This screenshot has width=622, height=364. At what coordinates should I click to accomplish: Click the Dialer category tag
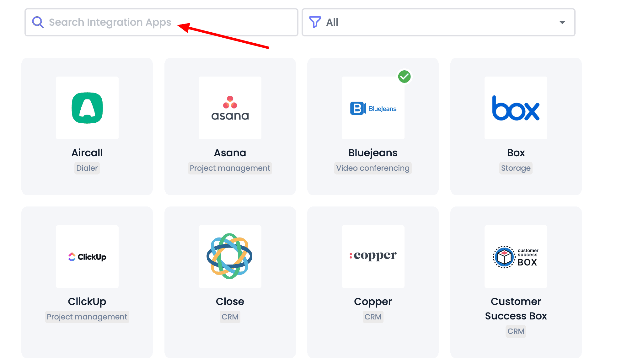coord(87,168)
